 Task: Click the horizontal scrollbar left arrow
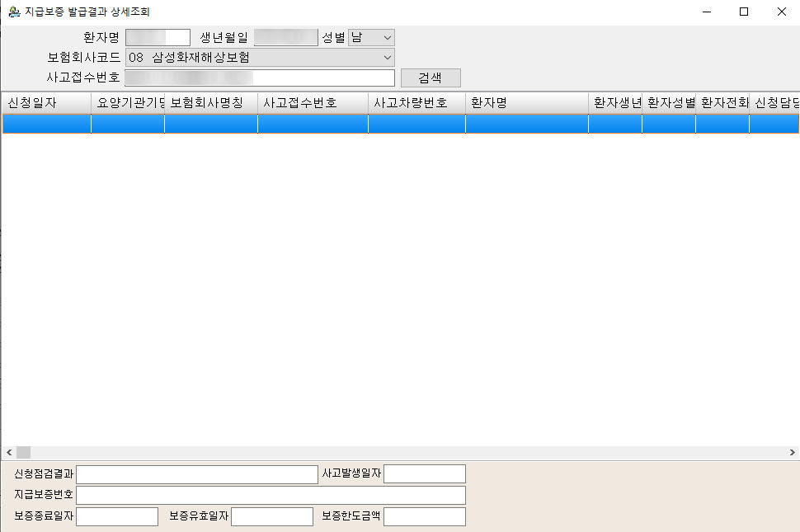coord(8,453)
